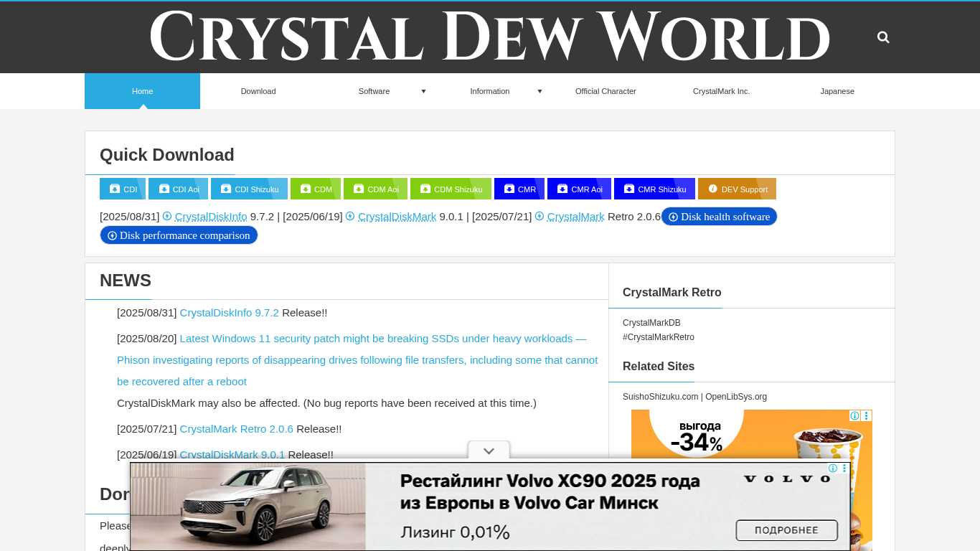Open the CrystalMark Retro 2.0.6 news link
Screen dimensions: 980x551
[237, 429]
